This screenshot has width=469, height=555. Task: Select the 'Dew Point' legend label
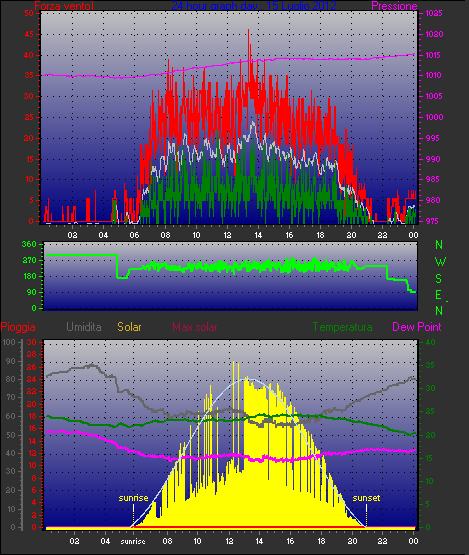point(417,327)
